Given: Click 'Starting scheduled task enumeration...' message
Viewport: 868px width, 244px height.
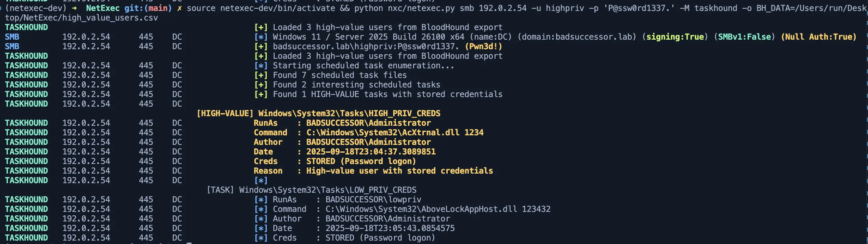Looking at the screenshot, I should 363,65.
